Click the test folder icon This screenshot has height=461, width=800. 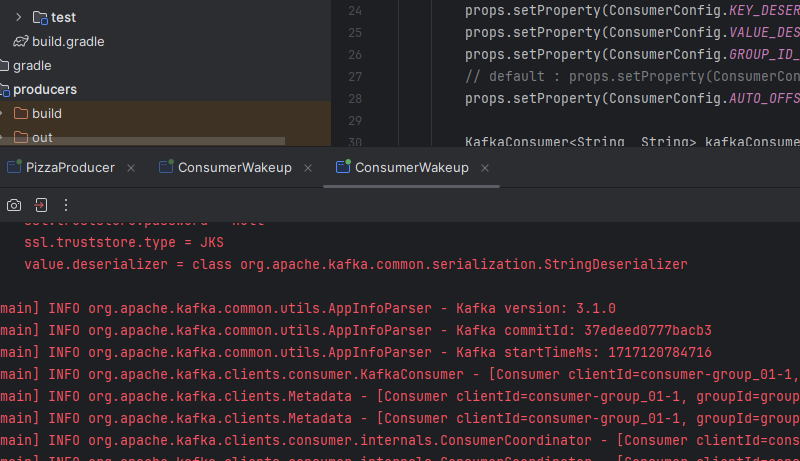tap(40, 17)
